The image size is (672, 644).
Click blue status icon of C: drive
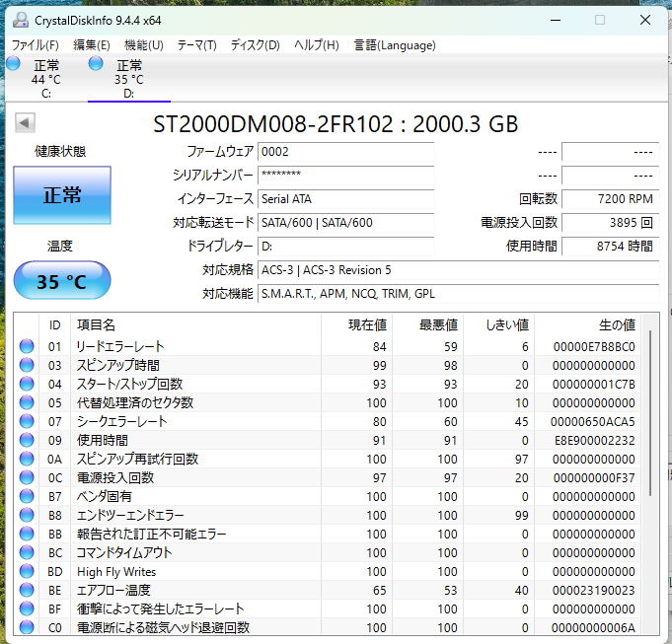click(x=13, y=64)
